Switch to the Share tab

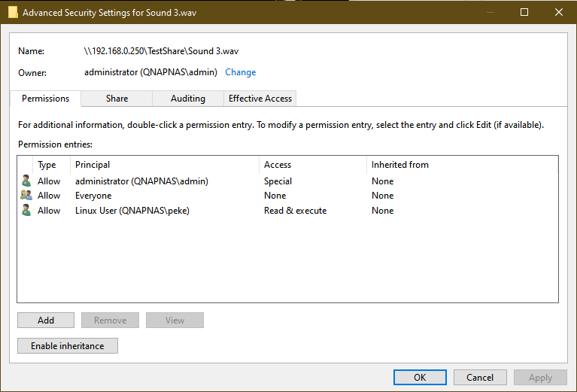pos(117,99)
